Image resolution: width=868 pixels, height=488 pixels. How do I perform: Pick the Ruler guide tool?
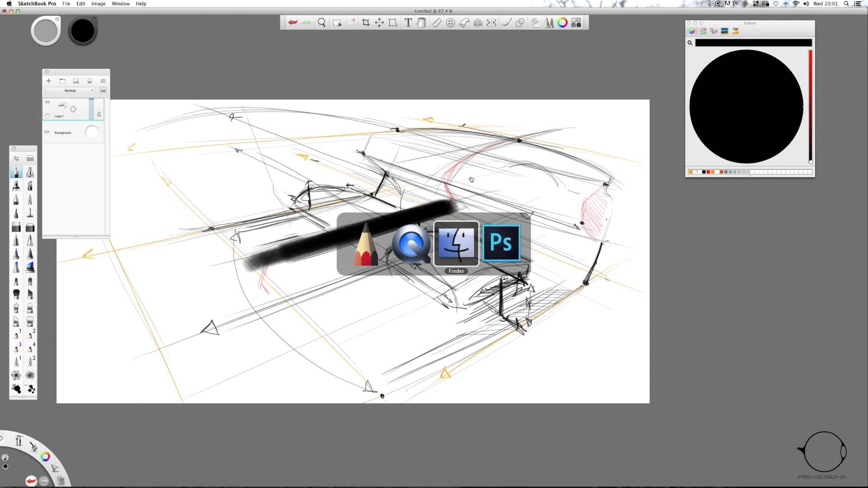(437, 23)
